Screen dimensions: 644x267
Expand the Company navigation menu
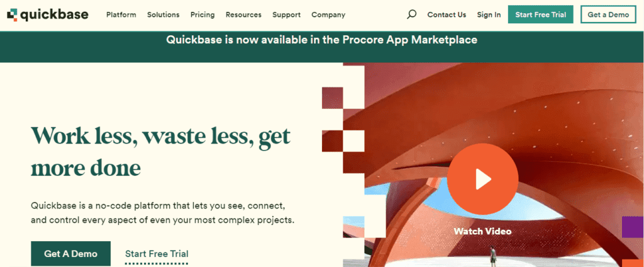[x=328, y=14]
